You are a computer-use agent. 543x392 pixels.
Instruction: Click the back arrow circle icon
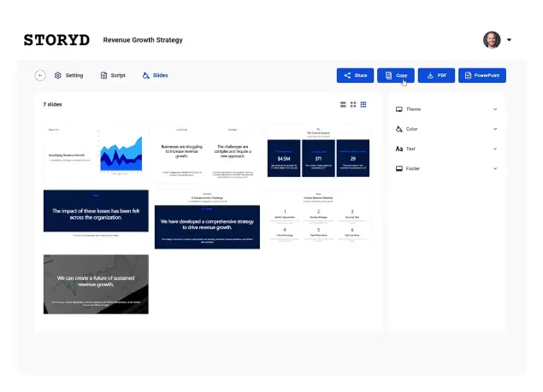click(x=40, y=75)
